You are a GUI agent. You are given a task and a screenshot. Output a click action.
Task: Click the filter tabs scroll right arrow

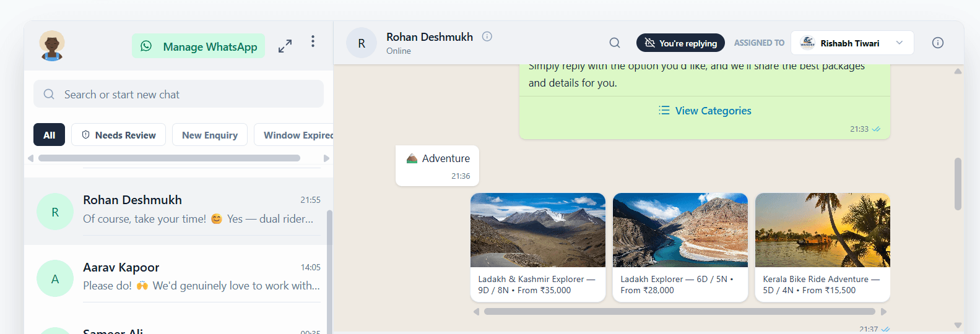point(326,158)
